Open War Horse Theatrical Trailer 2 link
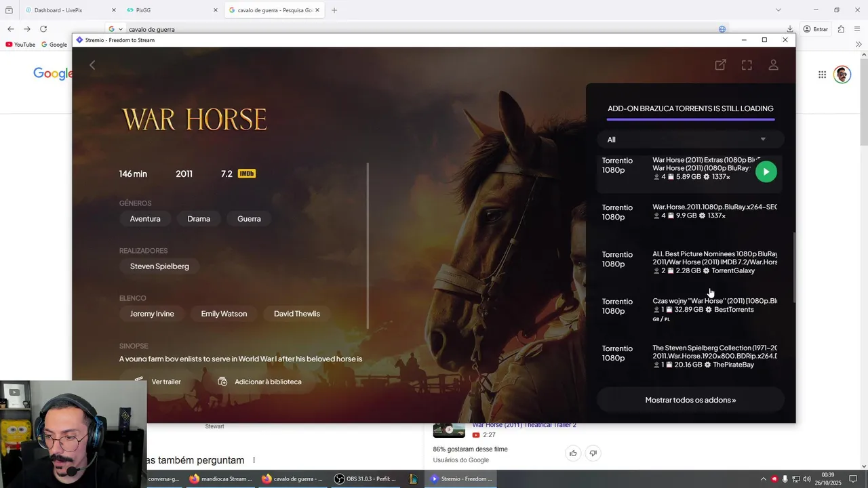This screenshot has height=488, width=868. (524, 425)
